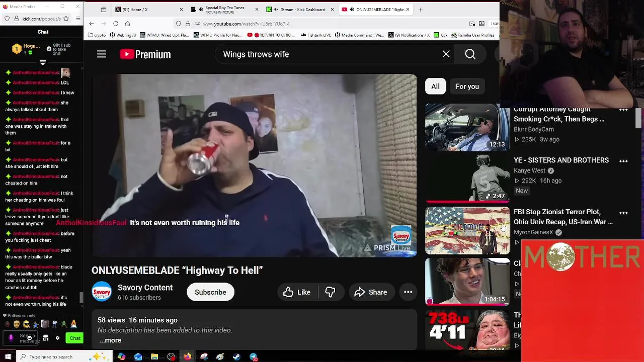This screenshot has height=362, width=644.
Task: Reload the YouTube page
Action: 116,24
